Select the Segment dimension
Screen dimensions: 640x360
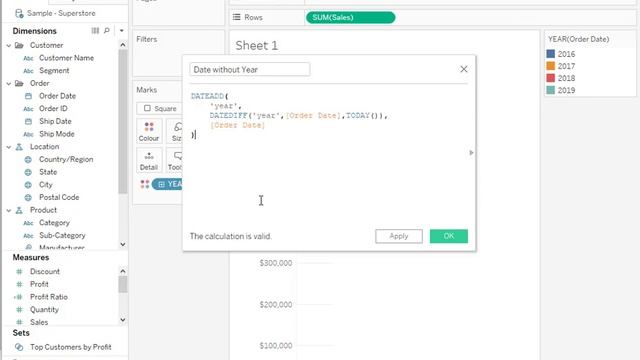point(54,71)
